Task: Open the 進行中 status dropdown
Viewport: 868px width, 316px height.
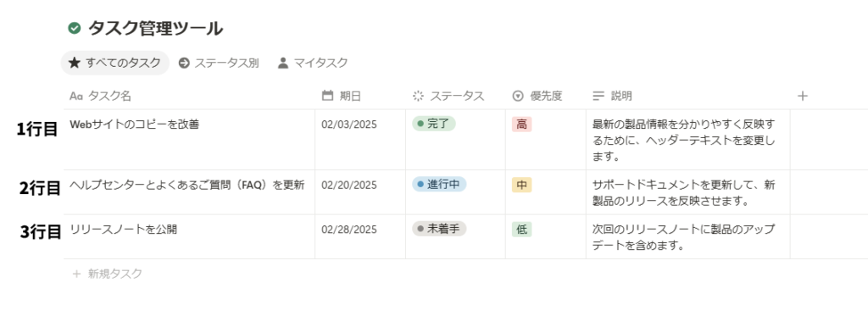Action: click(x=439, y=185)
